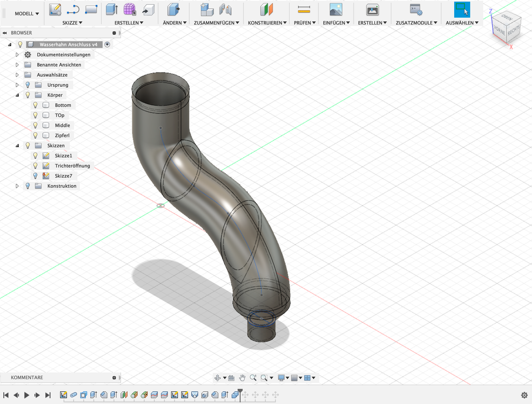Viewport: 532px width, 404px height.
Task: Expand the Benannte Ansichten node
Action: pyautogui.click(x=17, y=65)
